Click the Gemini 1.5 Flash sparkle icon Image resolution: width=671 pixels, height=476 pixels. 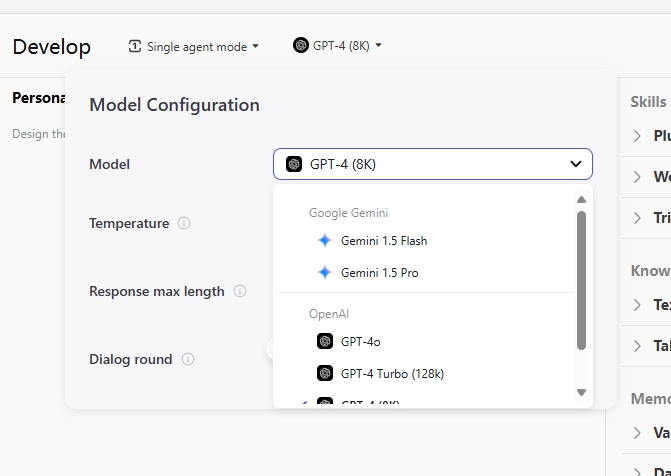coord(324,240)
